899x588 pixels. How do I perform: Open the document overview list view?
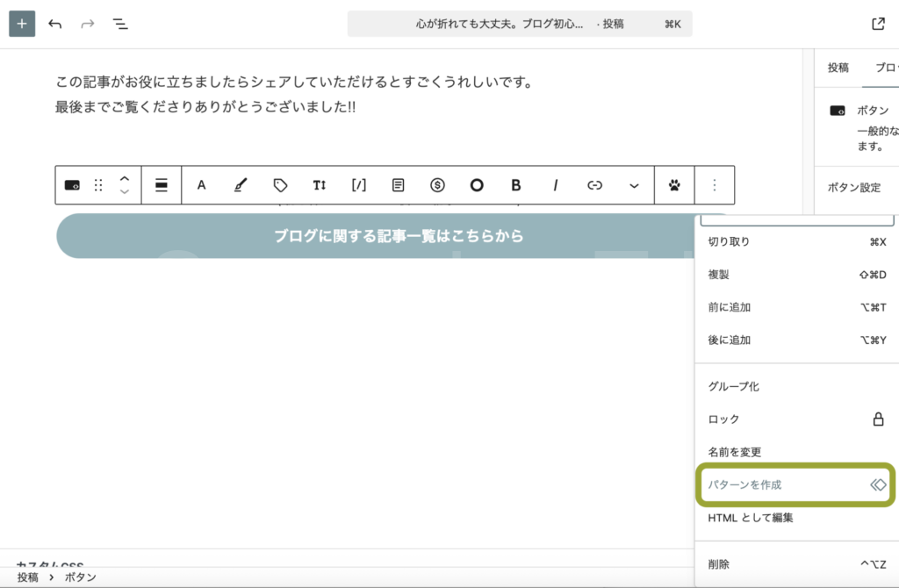click(x=120, y=24)
